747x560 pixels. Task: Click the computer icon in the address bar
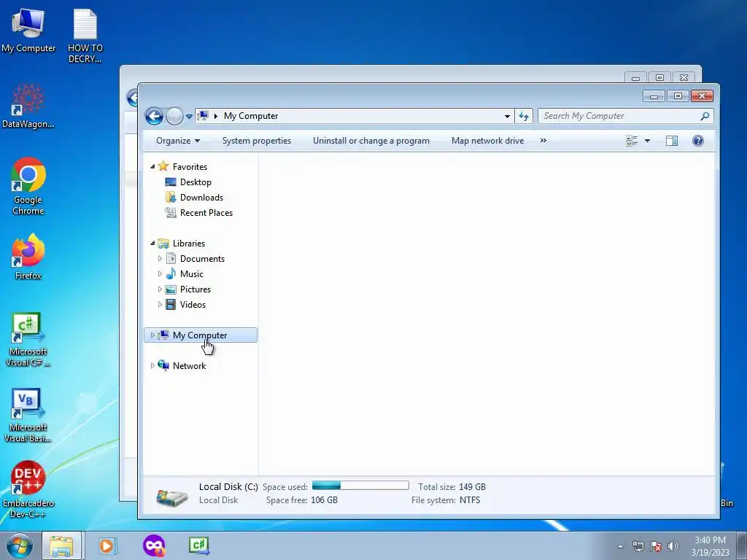click(203, 116)
